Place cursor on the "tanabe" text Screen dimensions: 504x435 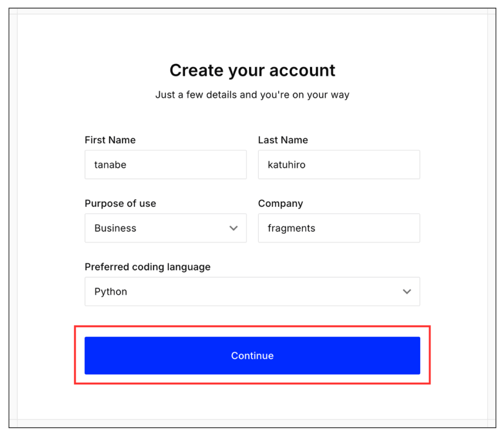(110, 165)
